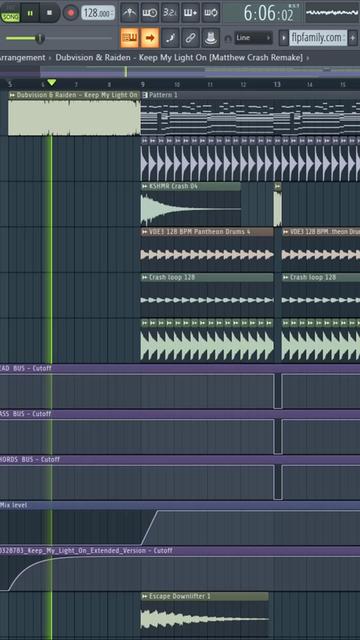Pause playback with the pause button
This screenshot has height=640, width=360.
[30, 13]
